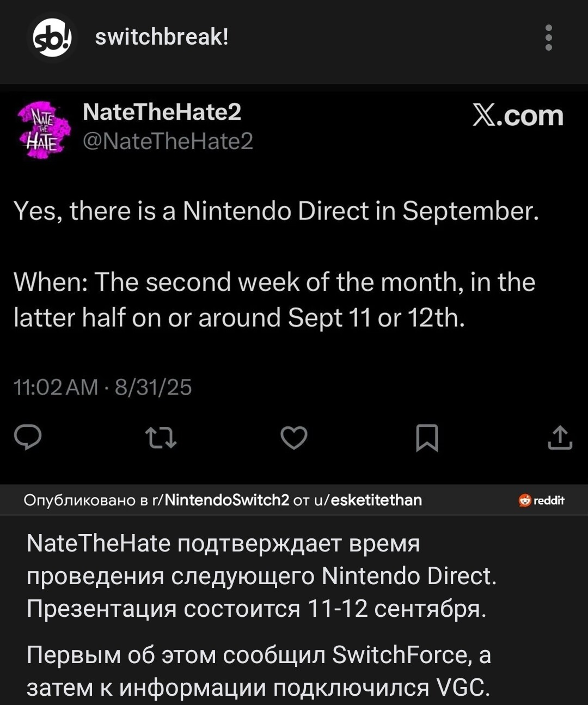Open the NateTheHate2 display name
The height and width of the screenshot is (705, 588).
[x=162, y=112]
